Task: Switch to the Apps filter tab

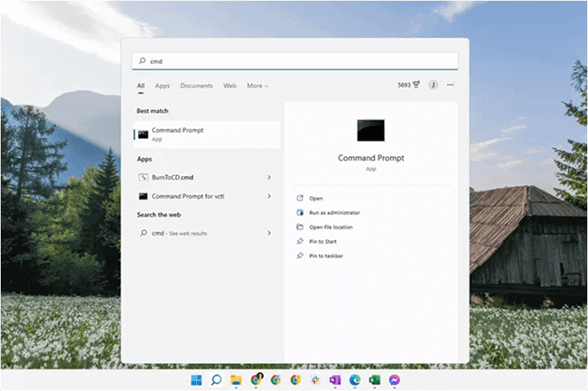Action: pos(163,86)
